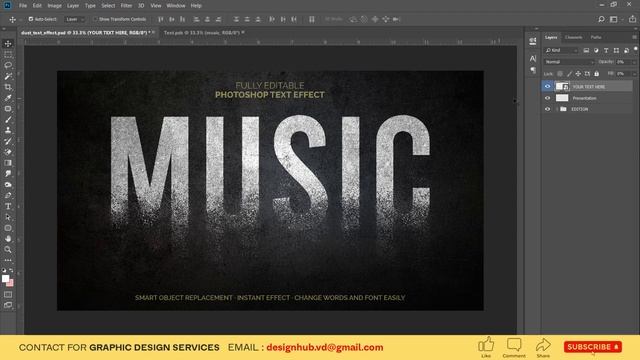Click lock image pixels brush icon
The image size is (640, 360).
[x=569, y=74]
